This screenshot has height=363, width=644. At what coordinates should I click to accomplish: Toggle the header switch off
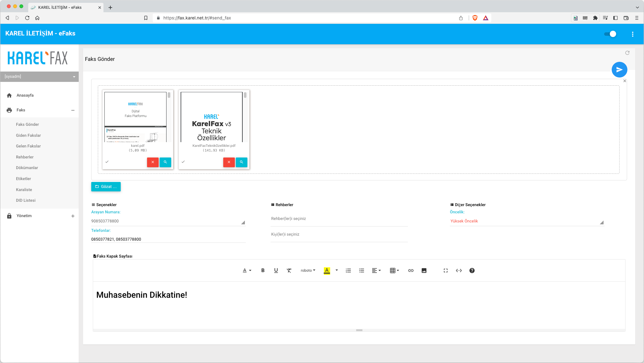tap(610, 34)
